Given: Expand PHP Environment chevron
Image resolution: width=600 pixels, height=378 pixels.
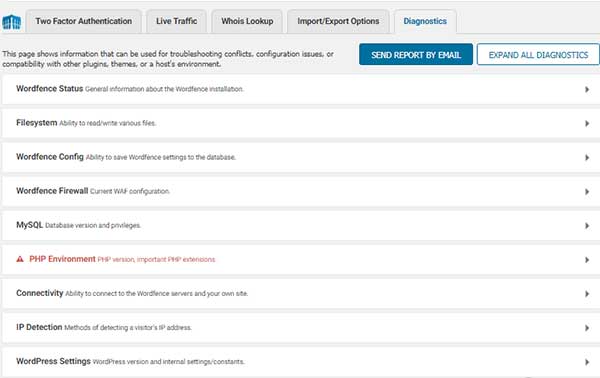Looking at the screenshot, I should coord(587,260).
